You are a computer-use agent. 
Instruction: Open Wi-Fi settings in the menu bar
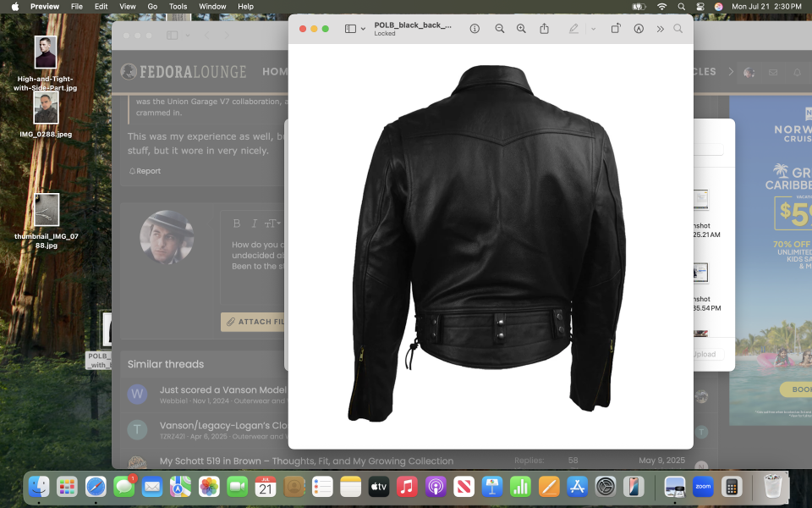click(x=661, y=6)
